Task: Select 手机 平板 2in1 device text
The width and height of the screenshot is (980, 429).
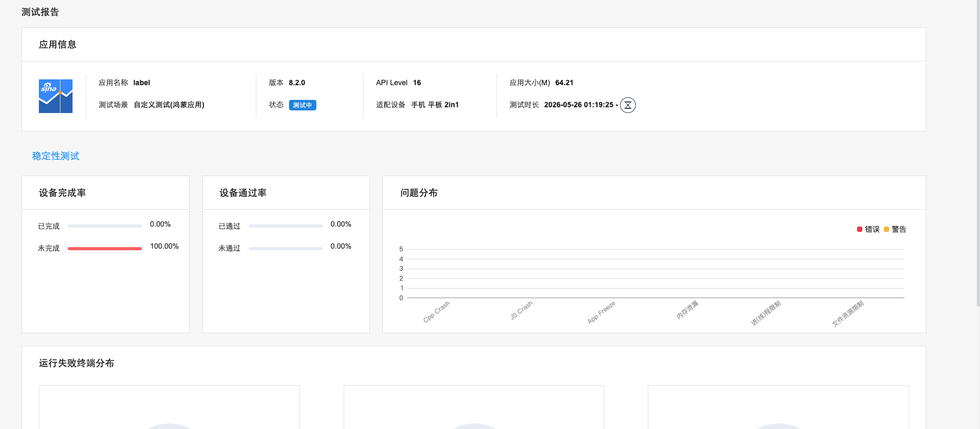Action: (x=435, y=105)
